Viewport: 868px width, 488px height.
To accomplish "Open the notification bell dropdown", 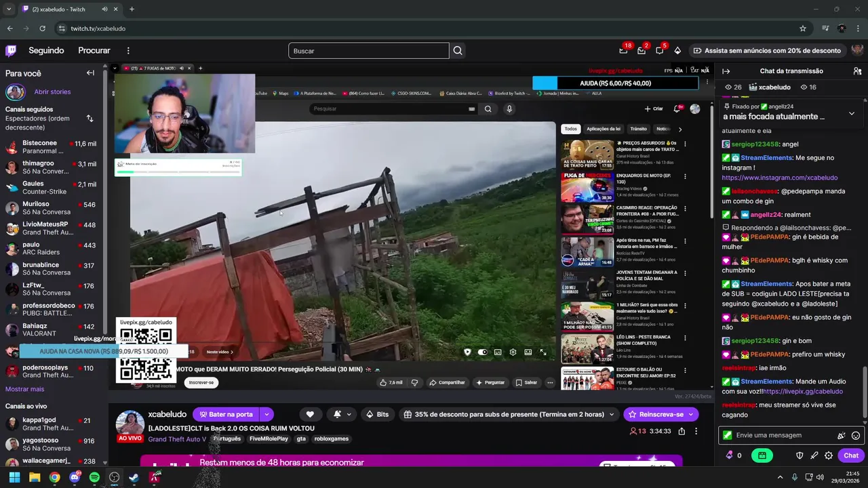I will point(342,414).
